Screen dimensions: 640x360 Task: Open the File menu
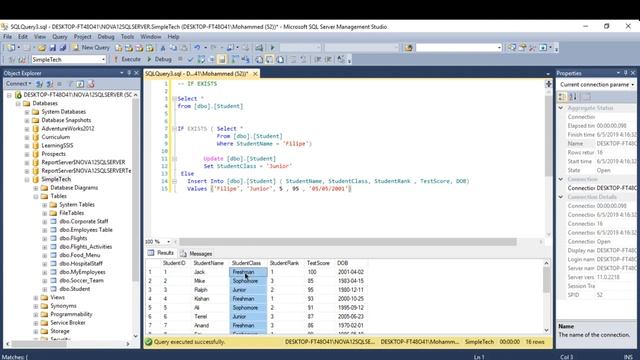click(7, 37)
